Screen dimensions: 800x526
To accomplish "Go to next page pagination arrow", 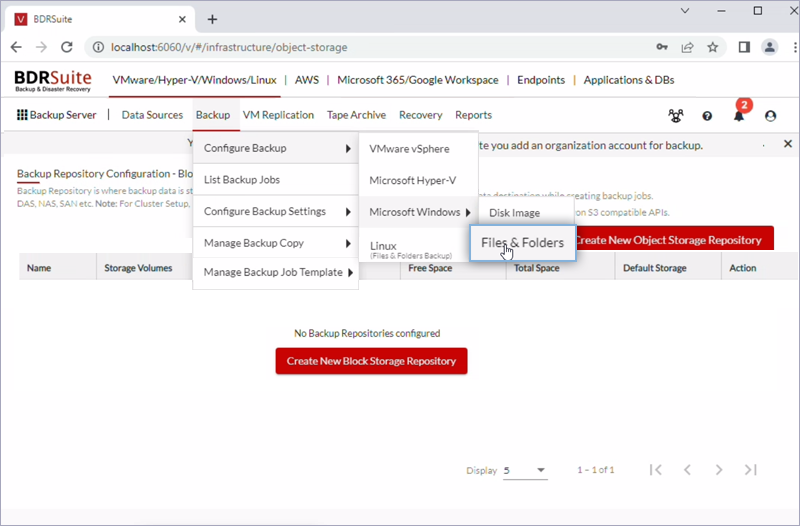I will [719, 470].
